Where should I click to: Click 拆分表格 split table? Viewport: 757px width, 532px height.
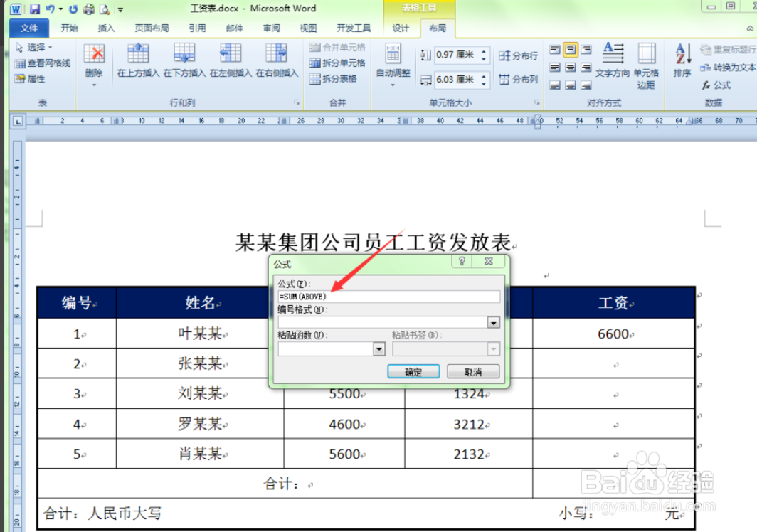(x=333, y=79)
